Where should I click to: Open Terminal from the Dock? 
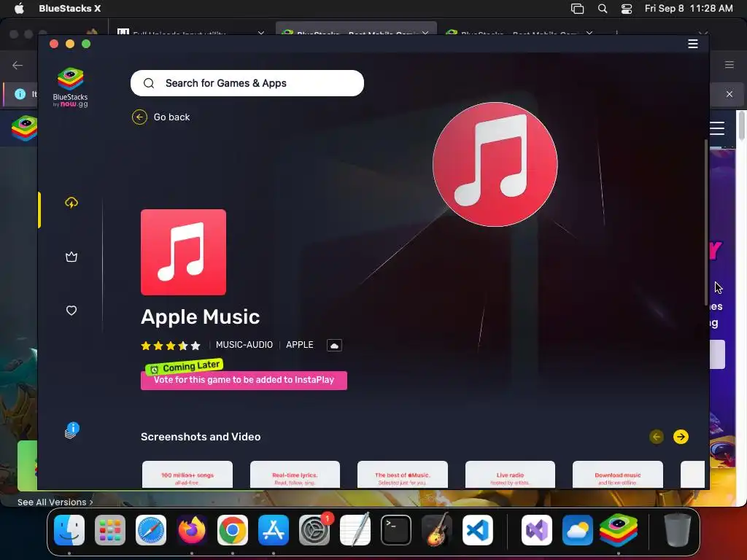(396, 530)
